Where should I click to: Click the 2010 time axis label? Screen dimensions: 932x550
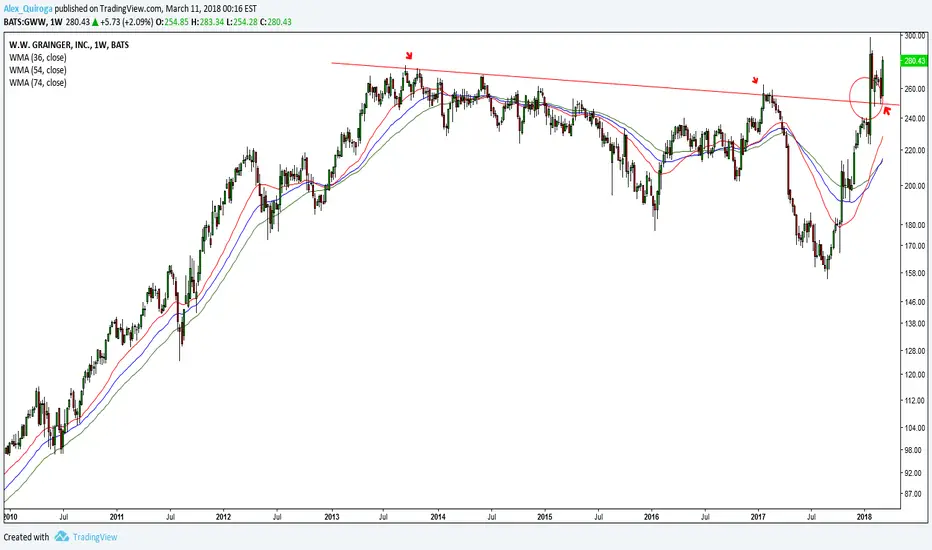pyautogui.click(x=11, y=517)
